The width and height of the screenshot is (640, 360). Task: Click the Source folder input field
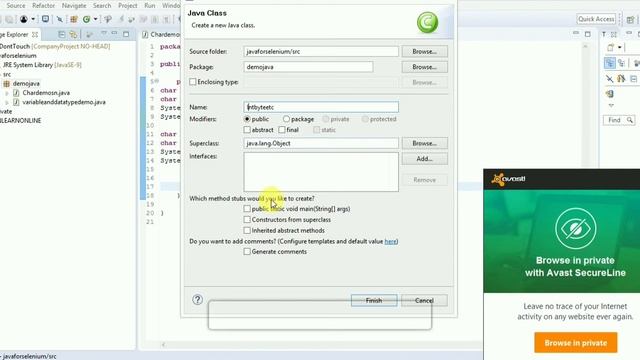point(321,52)
